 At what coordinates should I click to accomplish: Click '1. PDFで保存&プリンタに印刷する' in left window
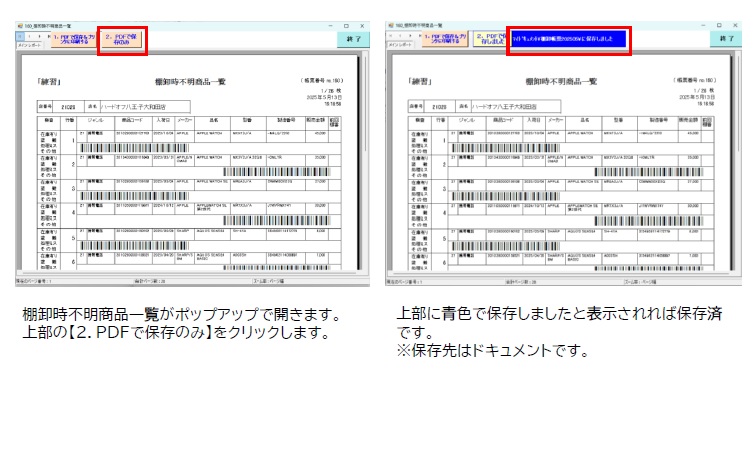74,38
